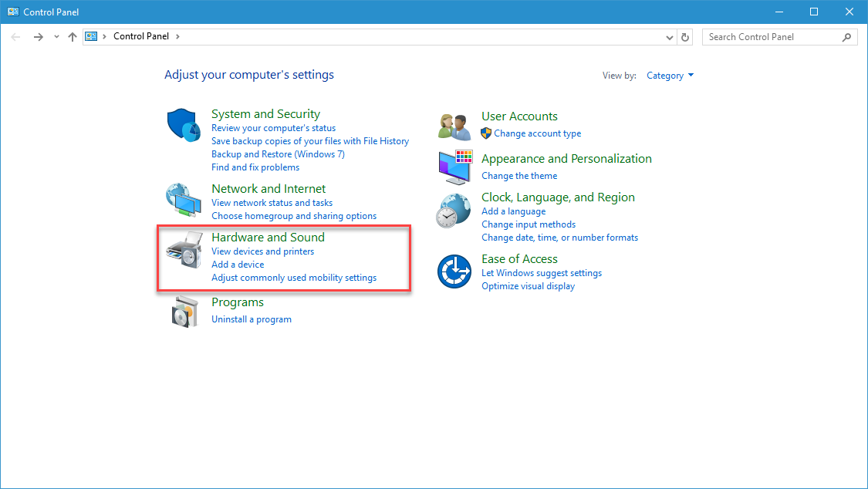This screenshot has height=489, width=868.
Task: Open Hardware and Sound category heading
Action: click(268, 238)
